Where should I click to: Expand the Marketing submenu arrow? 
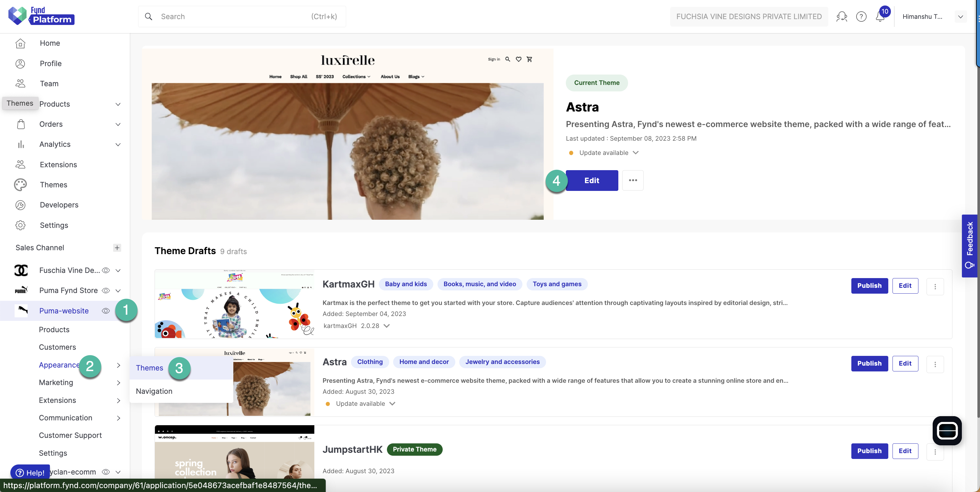(x=118, y=382)
